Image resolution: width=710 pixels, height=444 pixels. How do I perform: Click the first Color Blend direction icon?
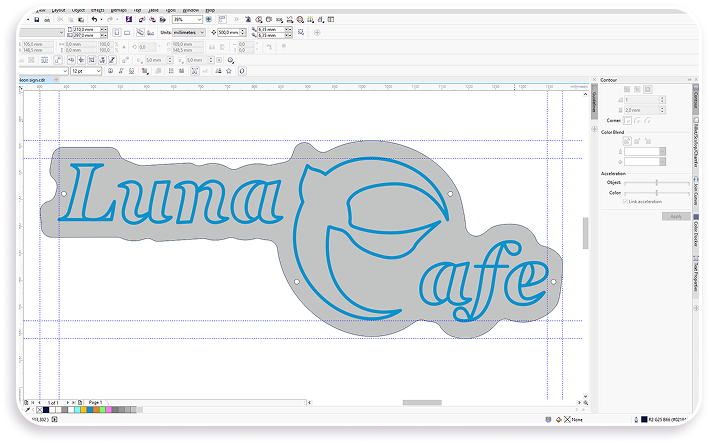[627, 141]
